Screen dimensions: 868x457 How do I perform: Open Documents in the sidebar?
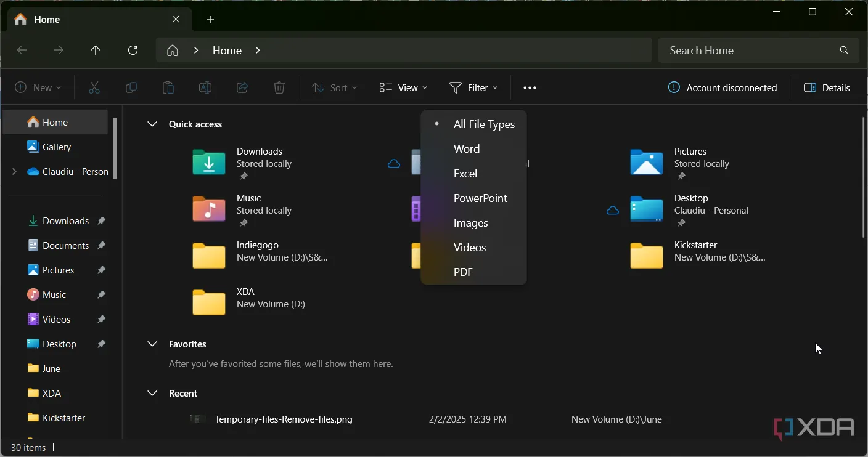point(59,245)
